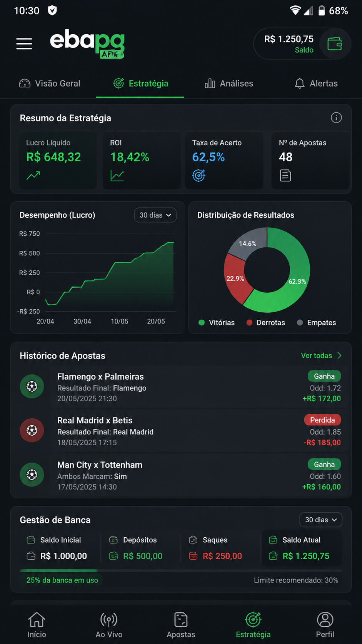Click the Ver todas link
Viewport: 362px width, 644px height.
pyautogui.click(x=321, y=356)
